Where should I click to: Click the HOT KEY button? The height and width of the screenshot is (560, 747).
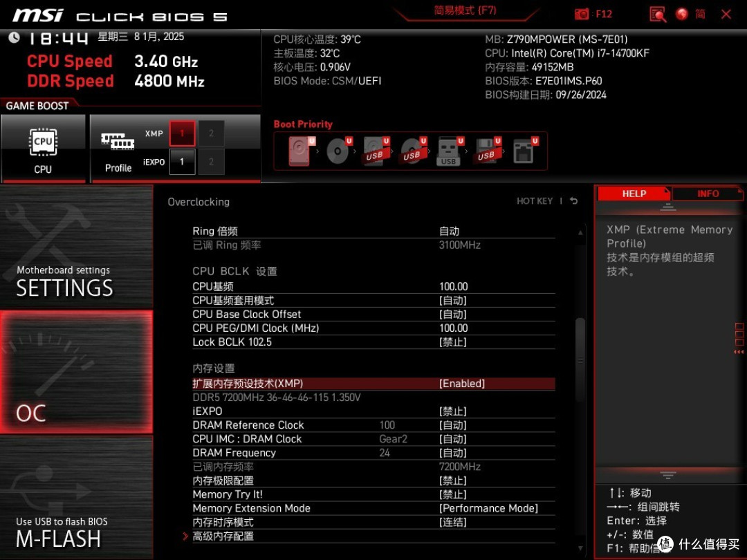pyautogui.click(x=535, y=201)
